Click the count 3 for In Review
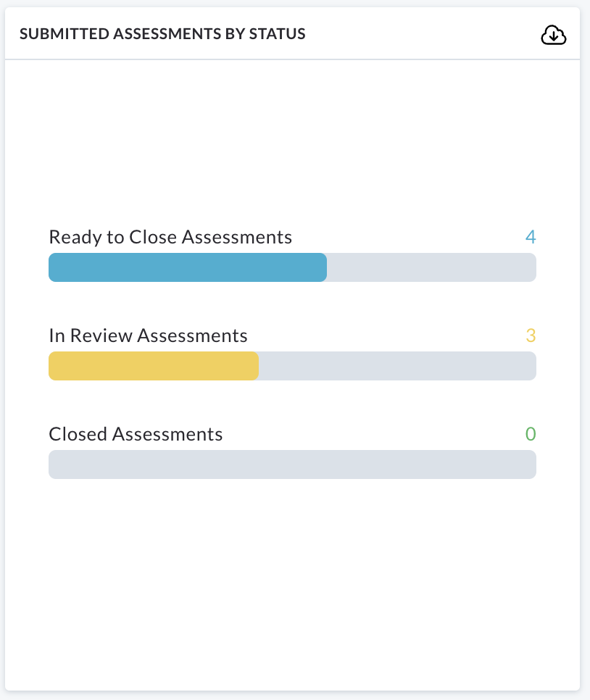Viewport: 590px width, 700px height. pos(531,336)
